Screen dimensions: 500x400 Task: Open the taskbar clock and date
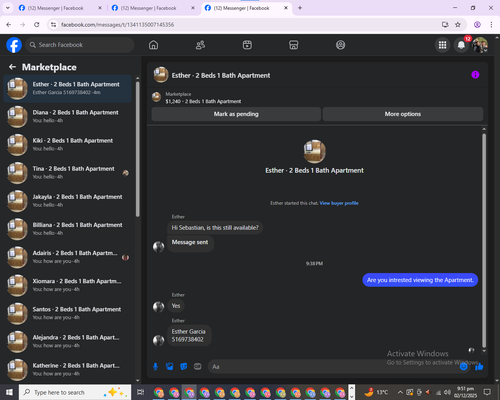click(x=465, y=392)
